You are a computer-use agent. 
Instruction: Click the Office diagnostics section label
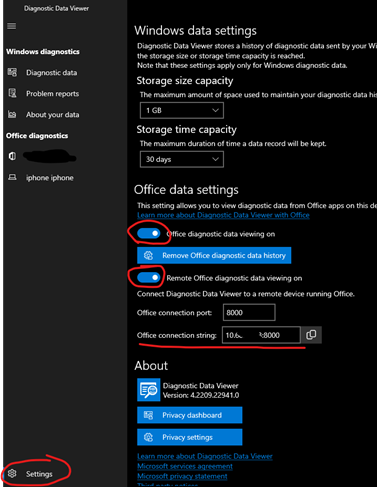coord(37,136)
